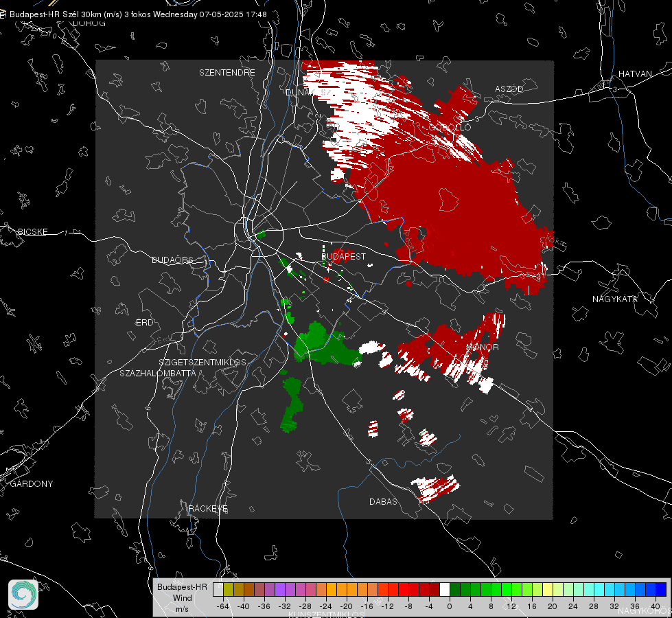Select the white zero-velocity legend swatch

pyautogui.click(x=445, y=590)
